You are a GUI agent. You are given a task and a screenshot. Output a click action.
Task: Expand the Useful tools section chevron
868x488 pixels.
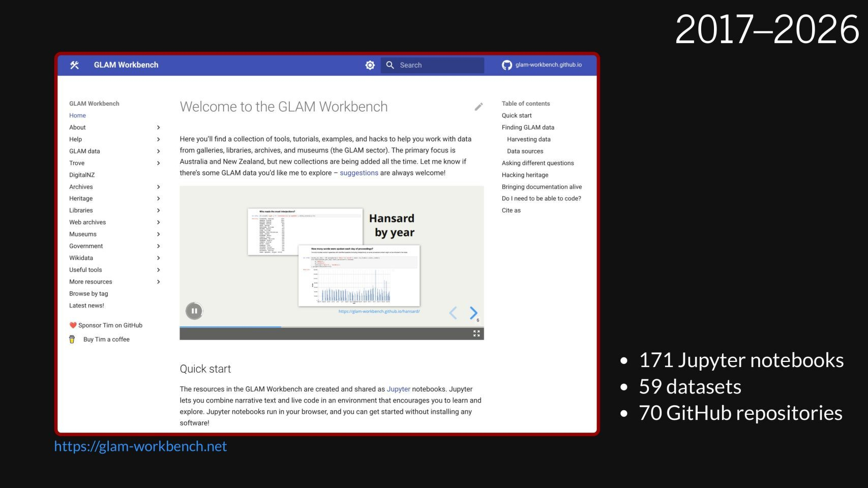click(x=159, y=270)
